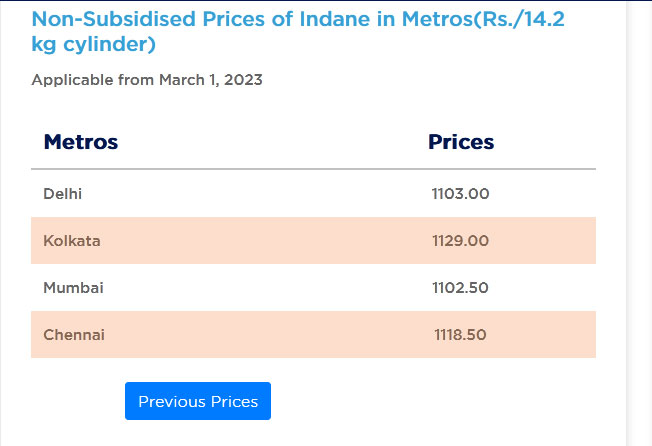
Task: Click 'kg cylinder)' on heading's second line
Action: (93, 45)
